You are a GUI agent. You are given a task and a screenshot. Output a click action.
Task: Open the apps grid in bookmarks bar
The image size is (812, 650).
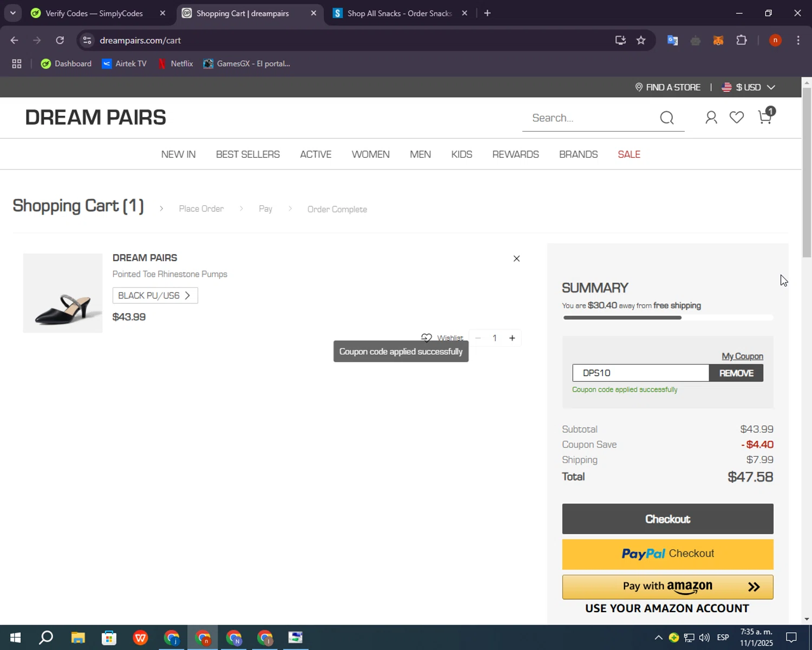point(17,64)
